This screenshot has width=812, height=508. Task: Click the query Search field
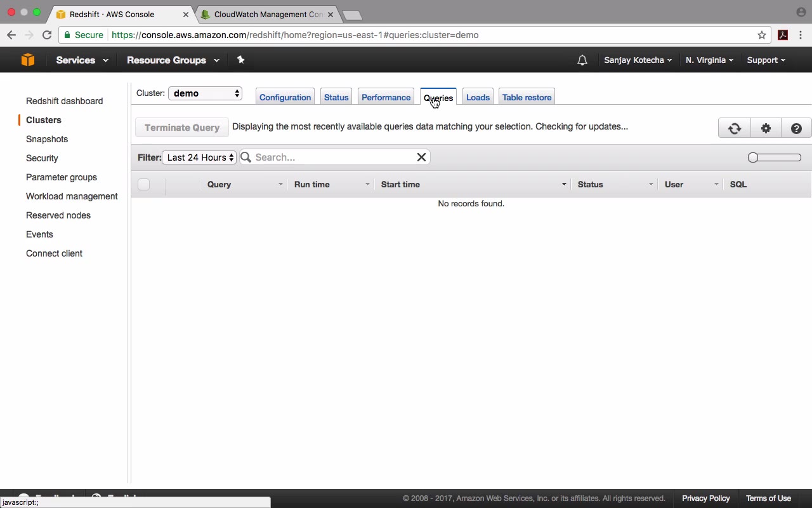tap(334, 157)
